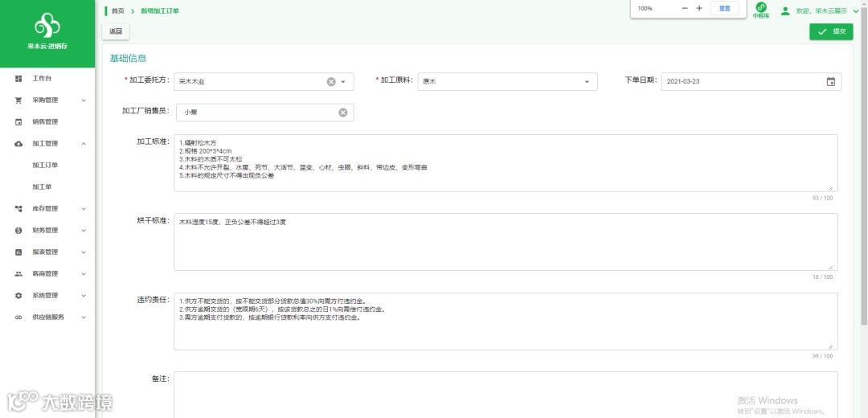Click the user avatar icon

pyautogui.click(x=785, y=10)
